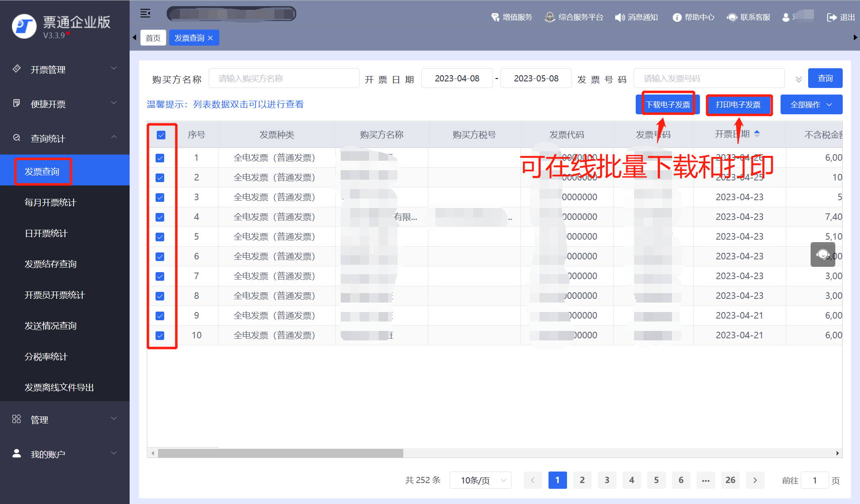Uncheck the row 10 checkbox
This screenshot has height=504, width=860.
pos(160,335)
